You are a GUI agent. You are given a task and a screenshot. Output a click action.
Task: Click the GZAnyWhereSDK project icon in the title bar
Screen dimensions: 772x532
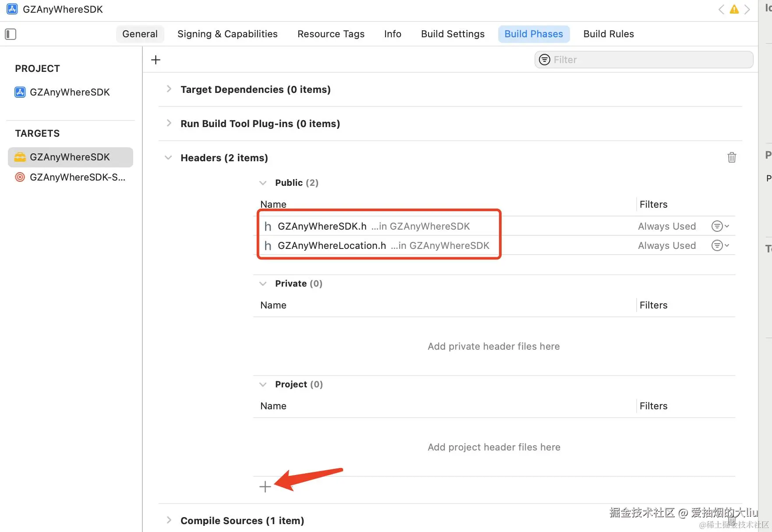tap(12, 9)
